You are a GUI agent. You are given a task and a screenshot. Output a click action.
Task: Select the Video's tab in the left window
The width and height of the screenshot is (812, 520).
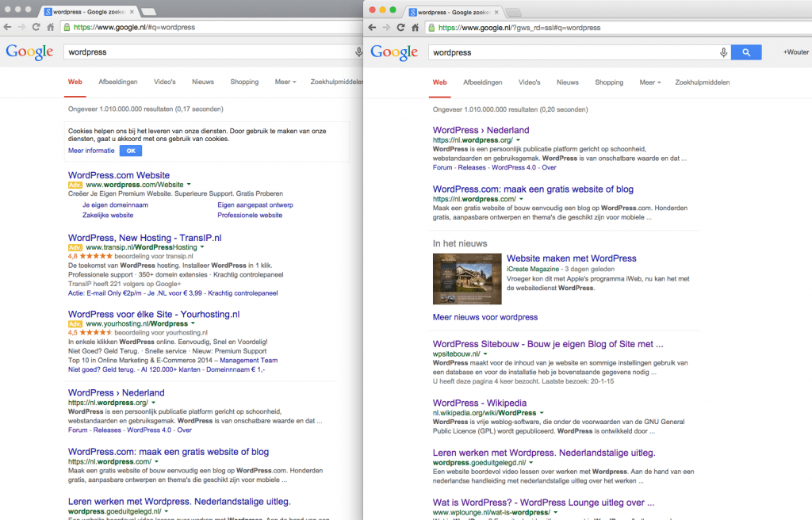pyautogui.click(x=165, y=82)
